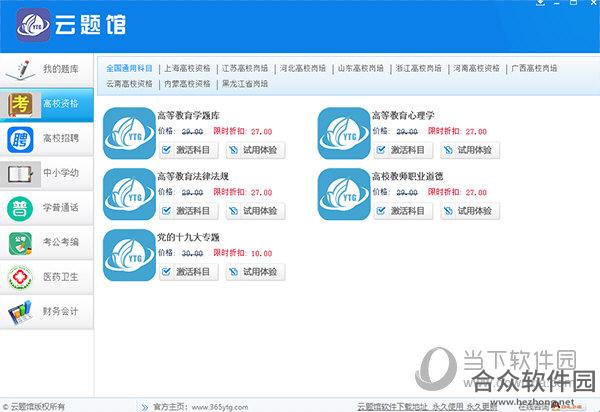Try 高等教育学题库 via 试用体验

pyautogui.click(x=256, y=150)
